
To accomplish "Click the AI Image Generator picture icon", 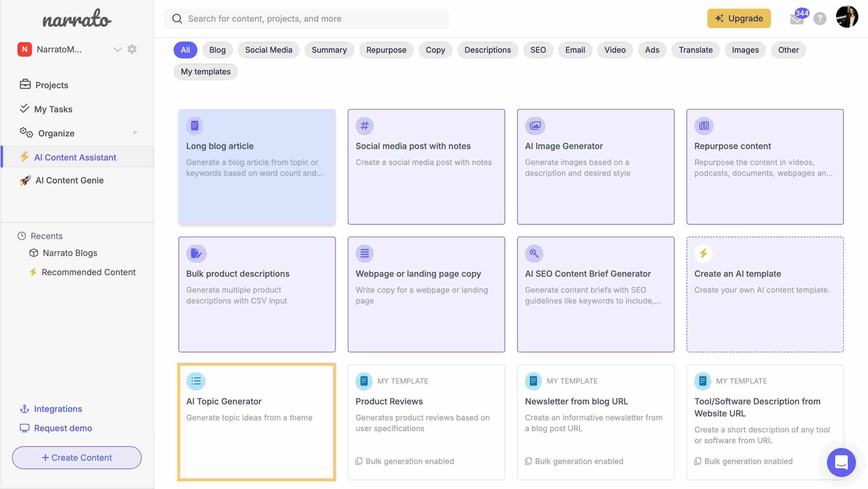I will point(535,126).
